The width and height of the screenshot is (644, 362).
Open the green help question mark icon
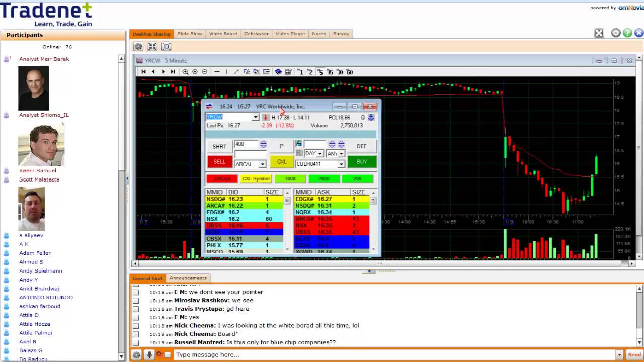(627, 33)
